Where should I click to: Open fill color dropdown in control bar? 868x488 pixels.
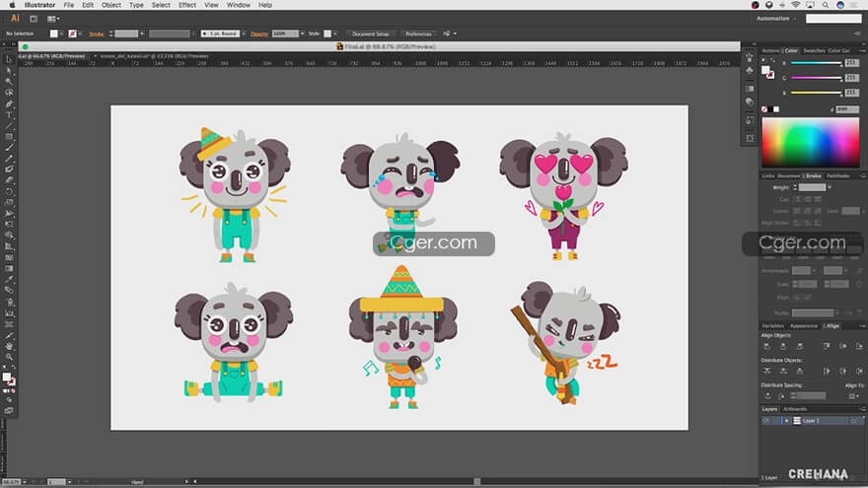pos(61,34)
